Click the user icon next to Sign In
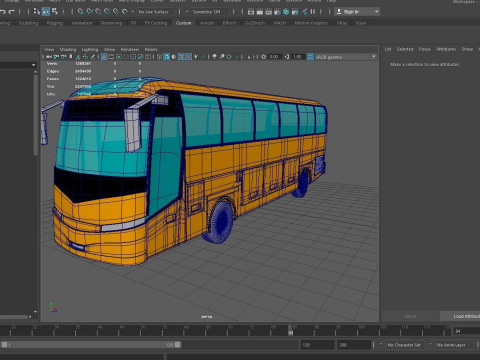 339,12
